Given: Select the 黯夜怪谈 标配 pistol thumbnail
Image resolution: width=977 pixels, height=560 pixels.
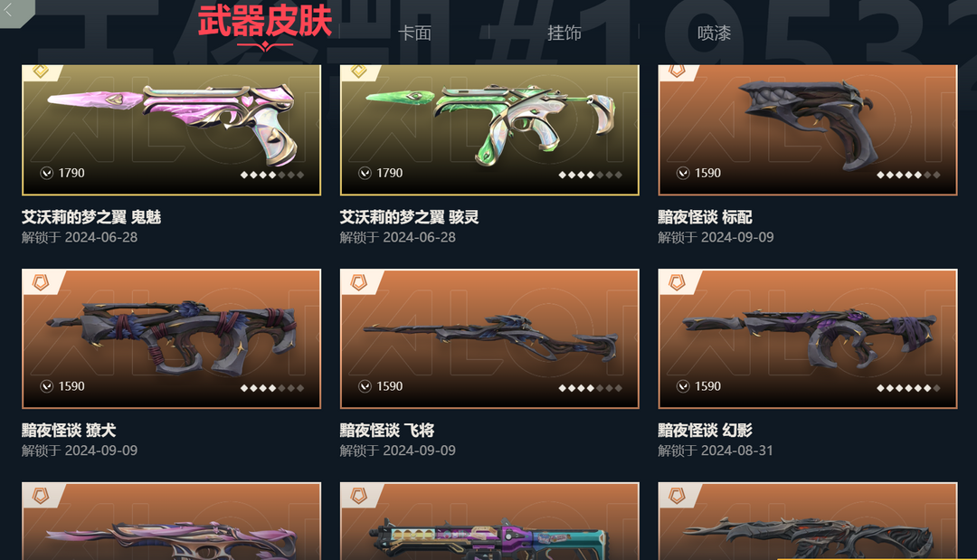Looking at the screenshot, I should click(x=808, y=129).
